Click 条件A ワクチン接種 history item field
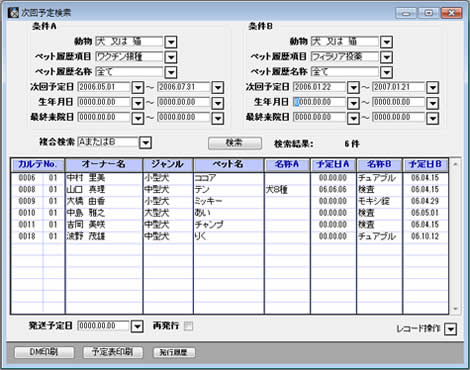470x370 pixels. [x=129, y=57]
